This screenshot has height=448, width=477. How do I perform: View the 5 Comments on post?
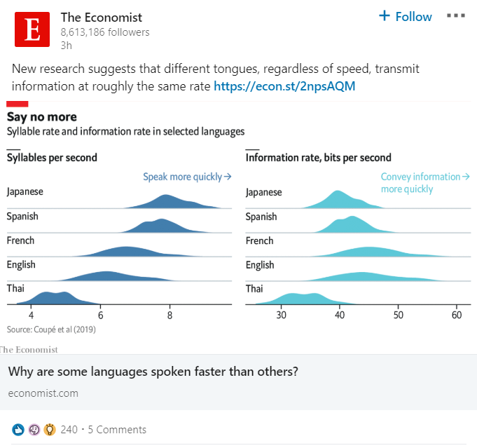(117, 429)
